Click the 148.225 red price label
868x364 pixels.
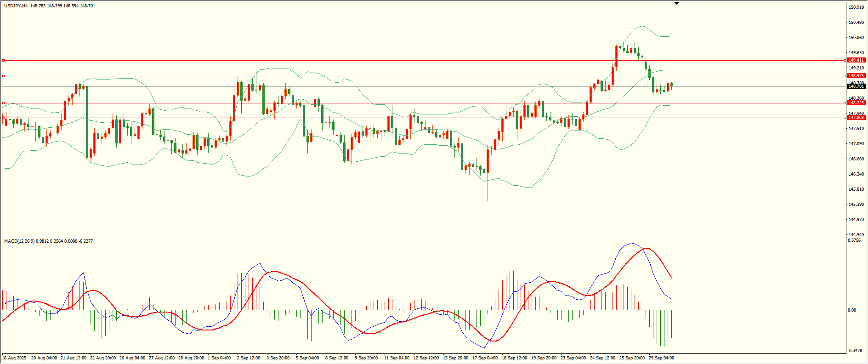pos(856,103)
